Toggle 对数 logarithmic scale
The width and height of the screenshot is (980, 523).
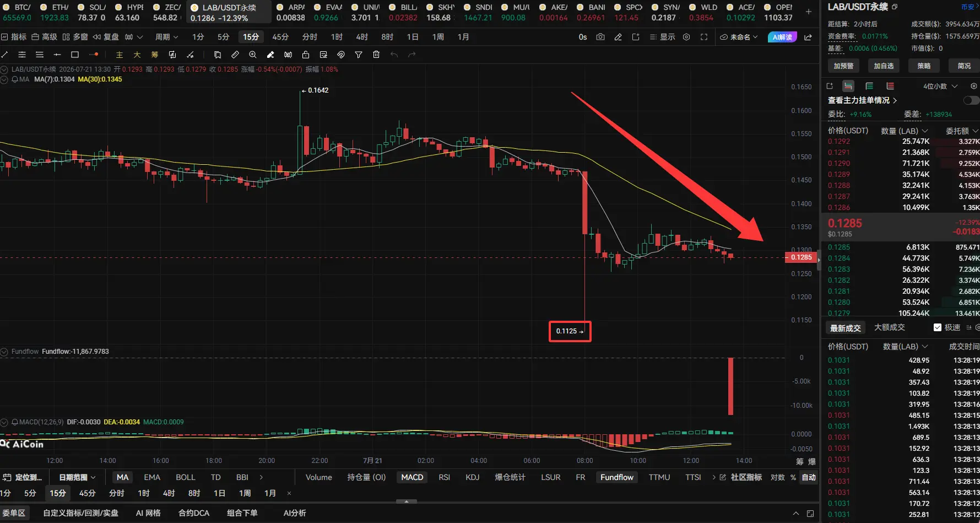[x=777, y=477]
